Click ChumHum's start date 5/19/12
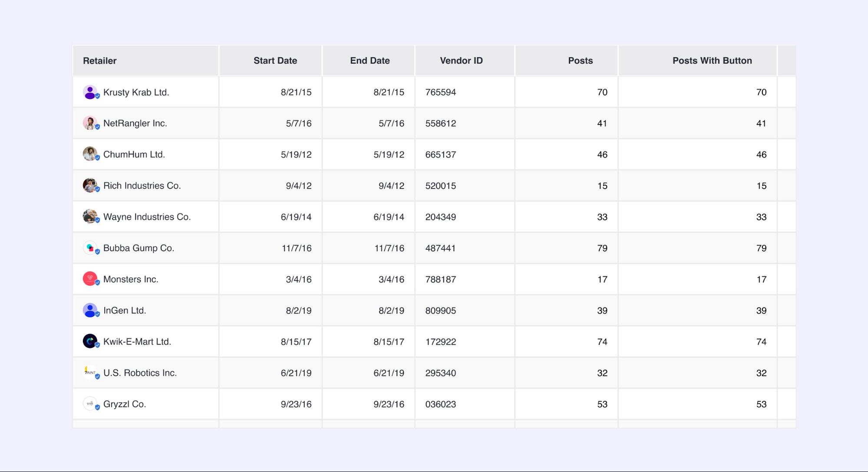The width and height of the screenshot is (868, 472). pyautogui.click(x=296, y=154)
